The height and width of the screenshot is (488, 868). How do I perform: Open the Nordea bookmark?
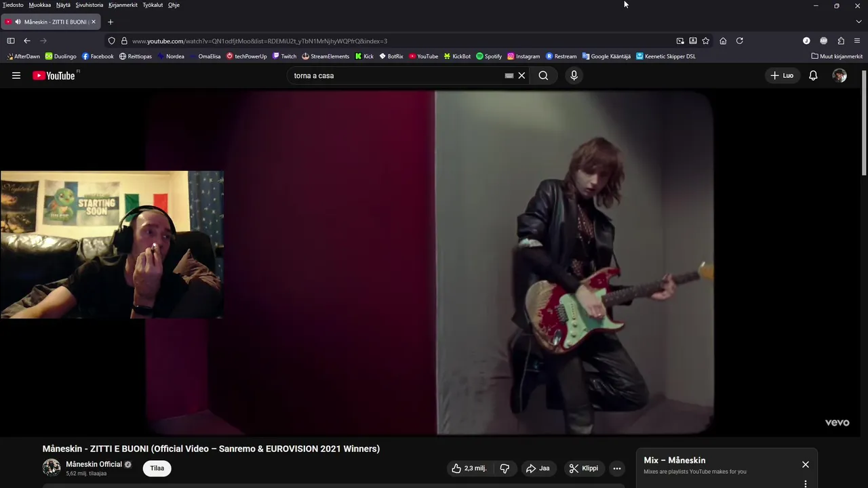click(x=171, y=56)
